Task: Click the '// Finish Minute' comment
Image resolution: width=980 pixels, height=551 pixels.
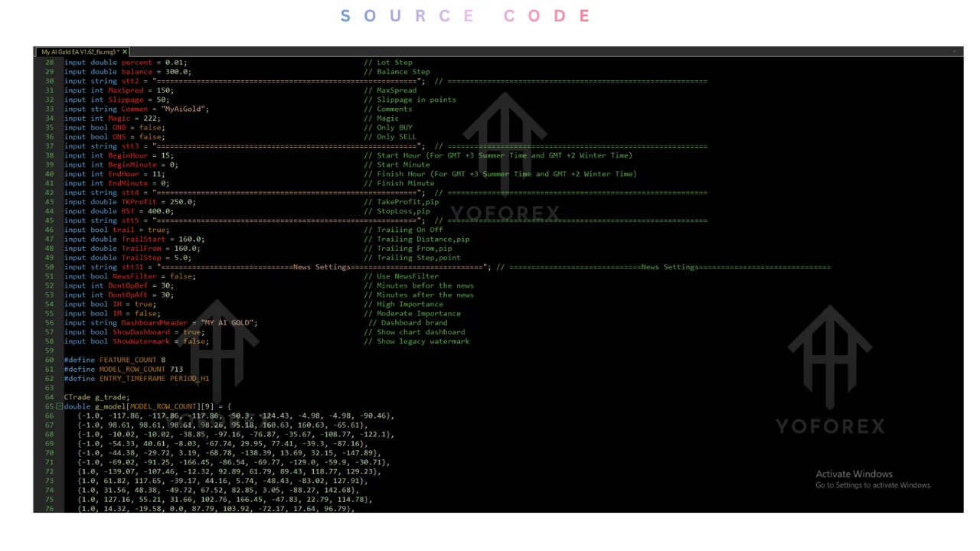Action: (400, 183)
